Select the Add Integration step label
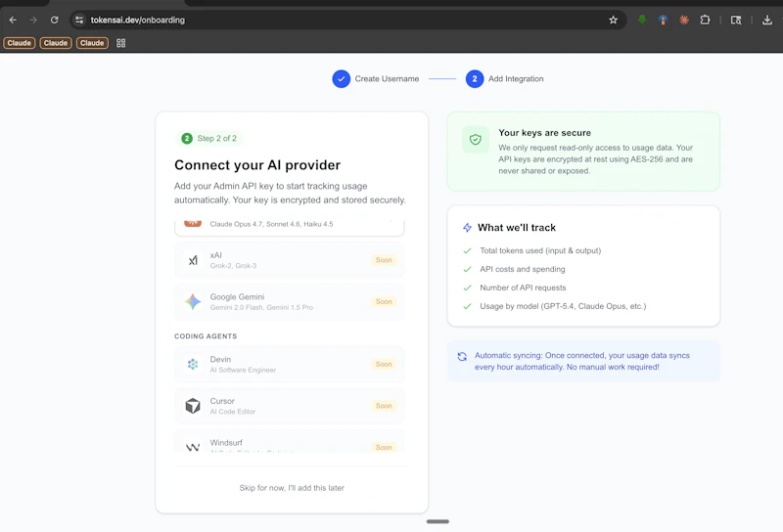 tap(516, 79)
